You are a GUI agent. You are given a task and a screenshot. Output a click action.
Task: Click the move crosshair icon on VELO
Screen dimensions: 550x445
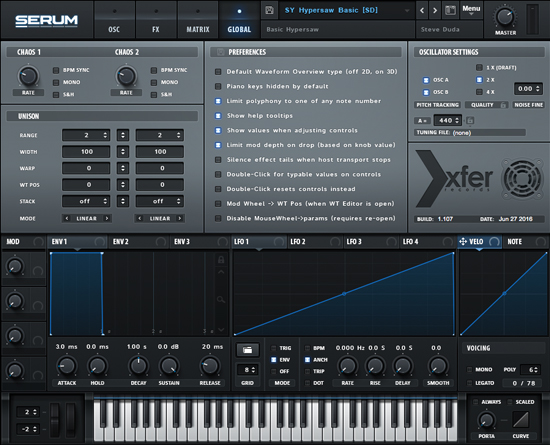point(463,241)
